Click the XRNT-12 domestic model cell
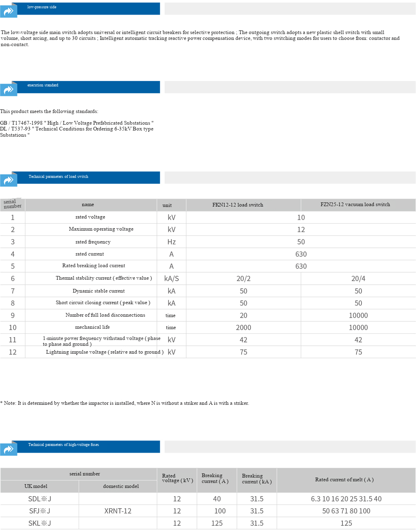This screenshot has width=416, height=532. click(118, 511)
